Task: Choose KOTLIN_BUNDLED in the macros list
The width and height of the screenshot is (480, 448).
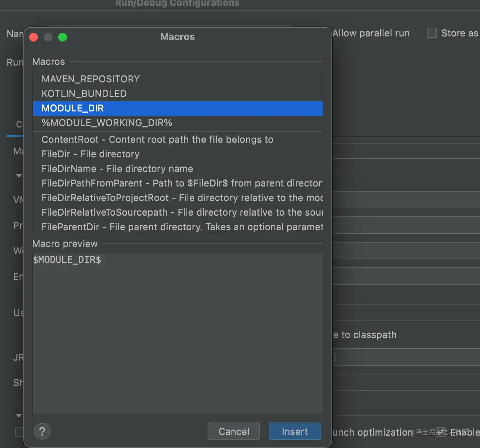Action: (x=84, y=94)
